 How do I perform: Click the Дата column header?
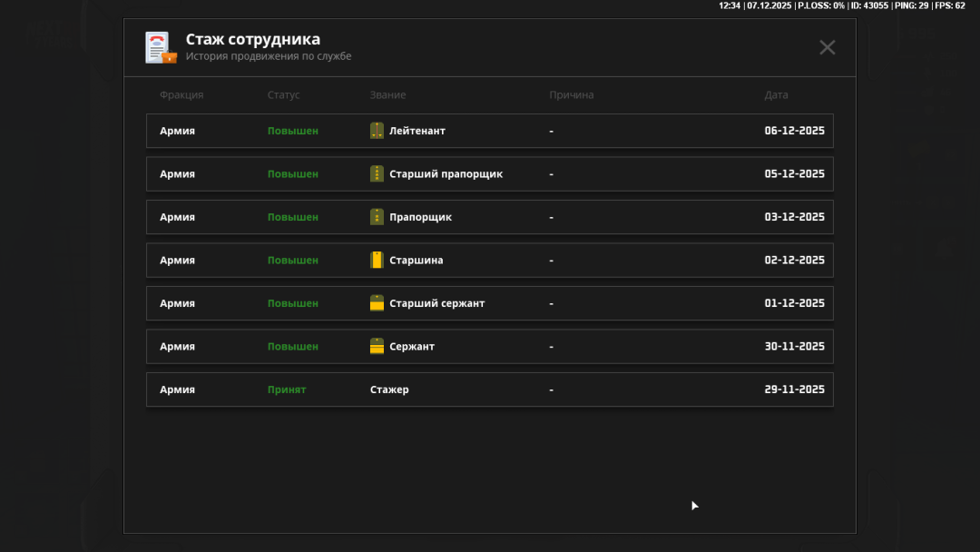tap(776, 95)
